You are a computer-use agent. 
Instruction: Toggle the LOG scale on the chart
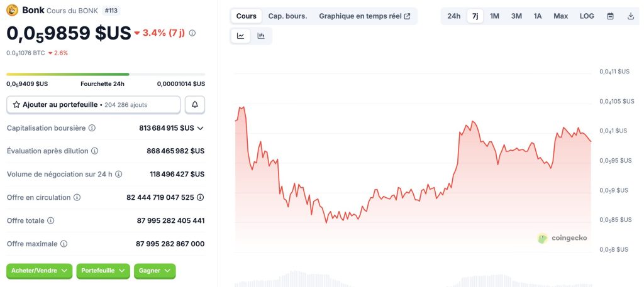tap(587, 16)
